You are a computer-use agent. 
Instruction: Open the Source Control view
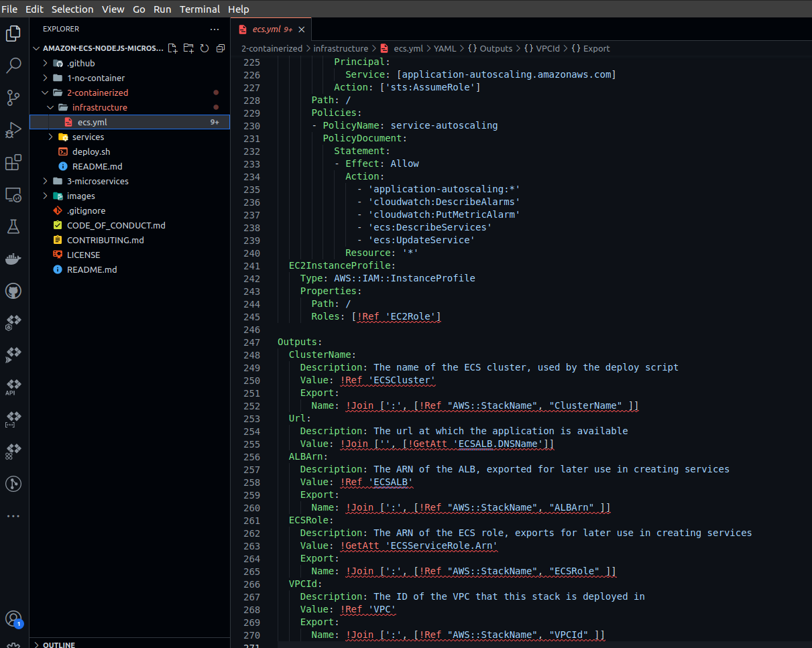[14, 98]
